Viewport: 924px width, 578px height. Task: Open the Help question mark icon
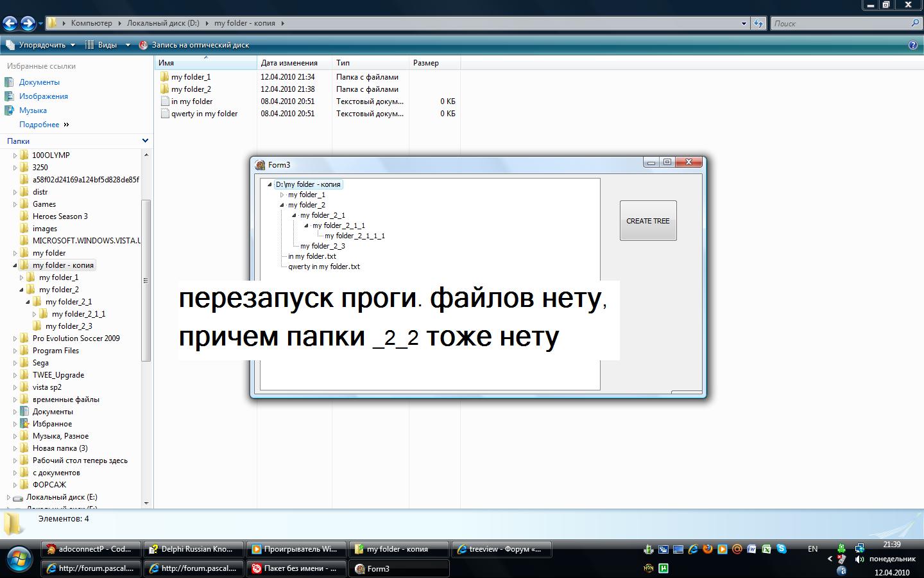click(913, 45)
